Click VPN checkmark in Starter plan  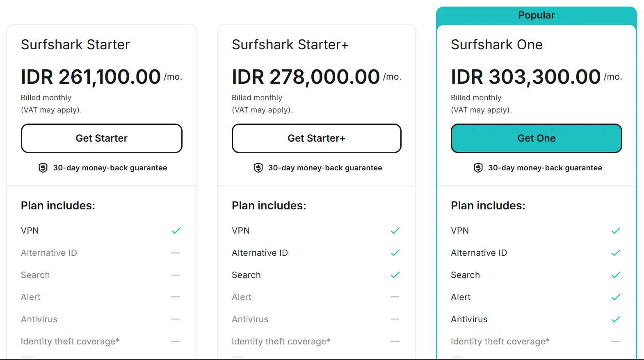point(176,231)
